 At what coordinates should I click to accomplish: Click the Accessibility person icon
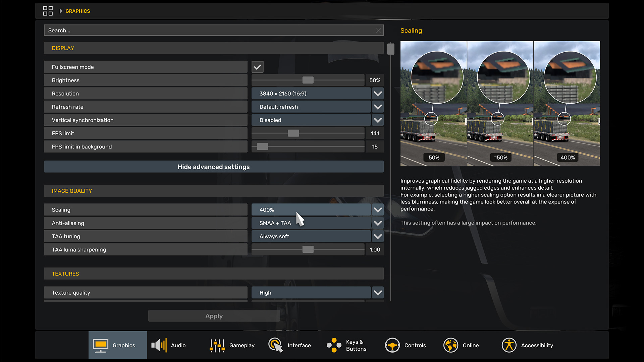[509, 345]
